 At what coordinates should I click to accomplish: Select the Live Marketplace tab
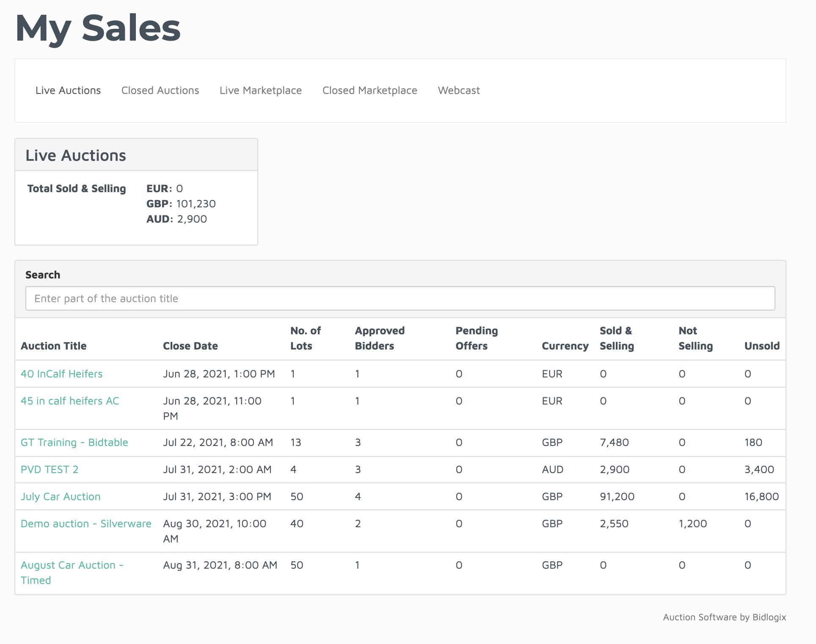[261, 91]
